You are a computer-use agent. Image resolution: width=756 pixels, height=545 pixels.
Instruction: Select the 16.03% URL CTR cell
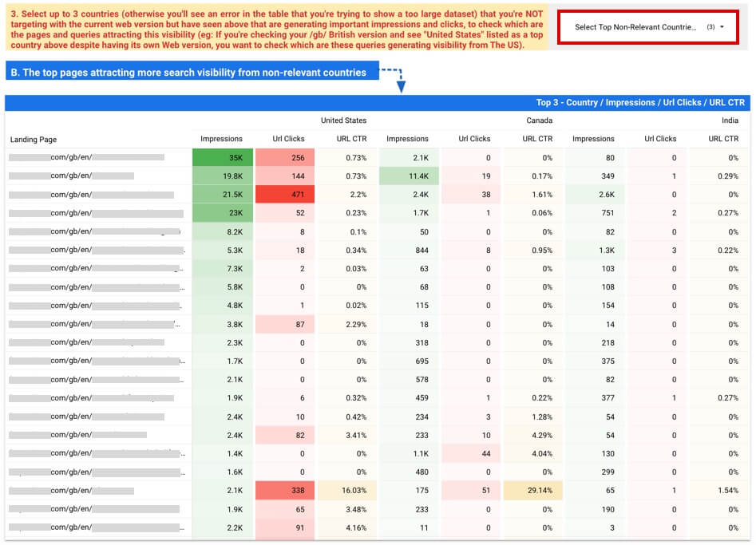(347, 490)
